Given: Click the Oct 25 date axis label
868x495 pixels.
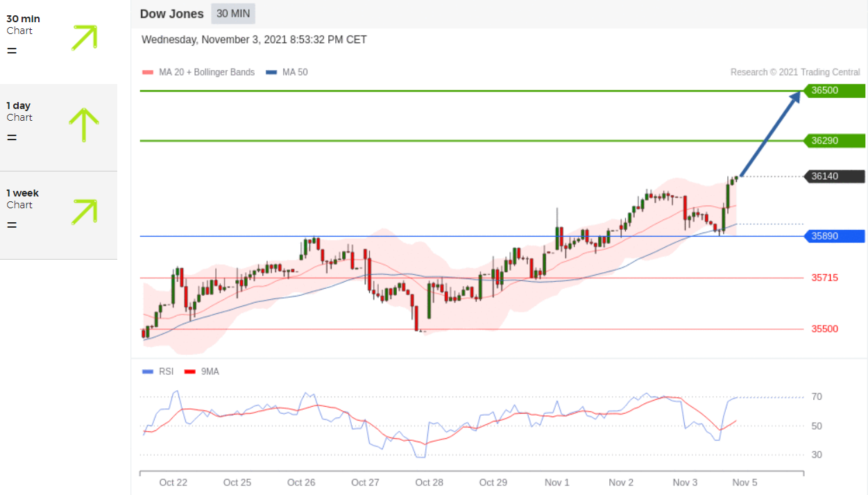Looking at the screenshot, I should coord(237,483).
